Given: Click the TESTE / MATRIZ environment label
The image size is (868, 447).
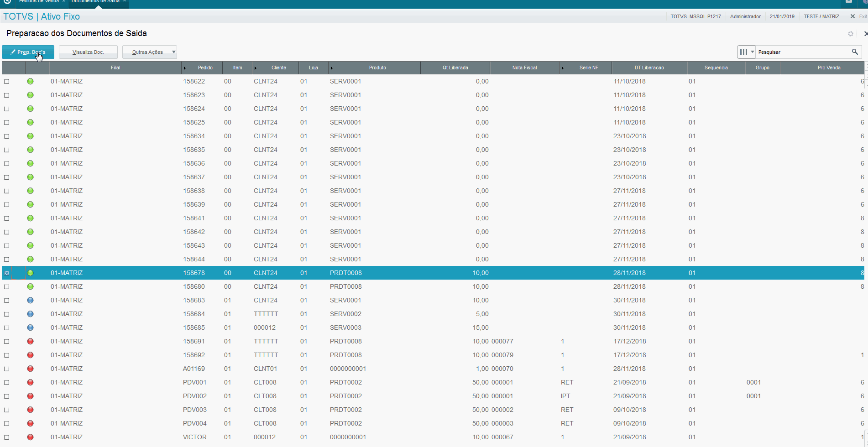Looking at the screenshot, I should [x=821, y=16].
